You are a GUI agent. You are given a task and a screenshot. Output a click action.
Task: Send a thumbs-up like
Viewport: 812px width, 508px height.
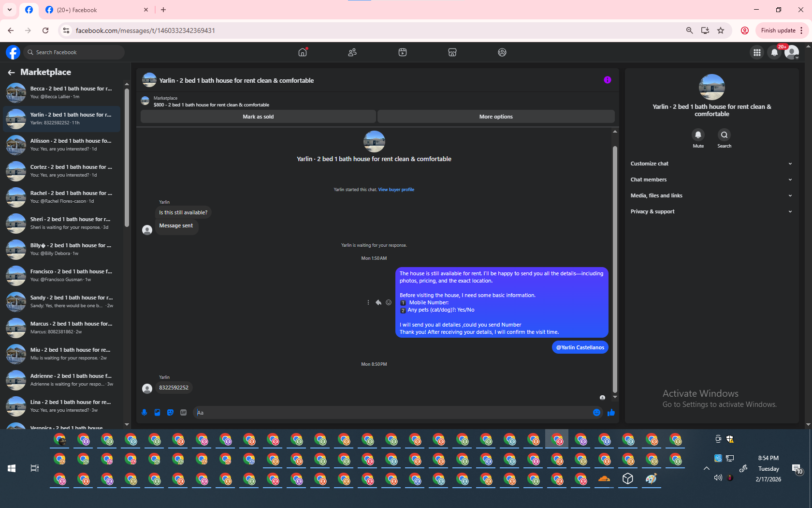(611, 412)
